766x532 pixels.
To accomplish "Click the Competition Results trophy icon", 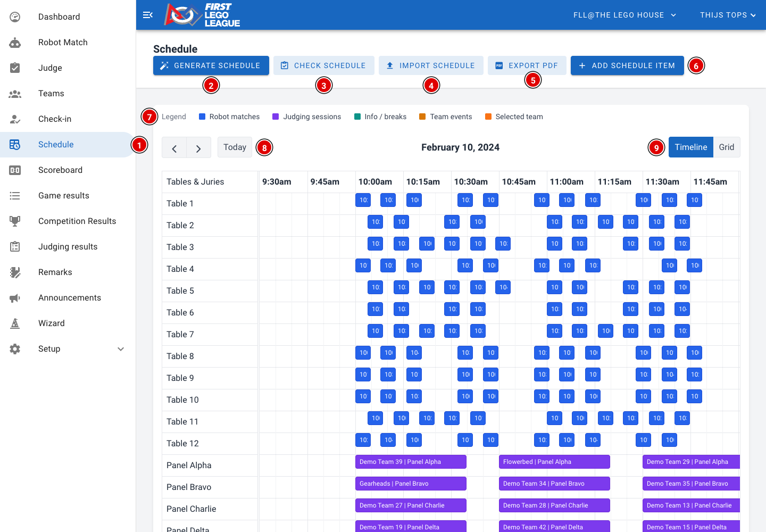I will click(15, 221).
